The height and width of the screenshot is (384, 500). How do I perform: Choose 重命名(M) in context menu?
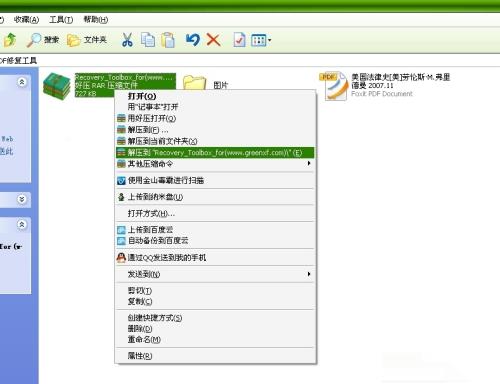click(215, 339)
